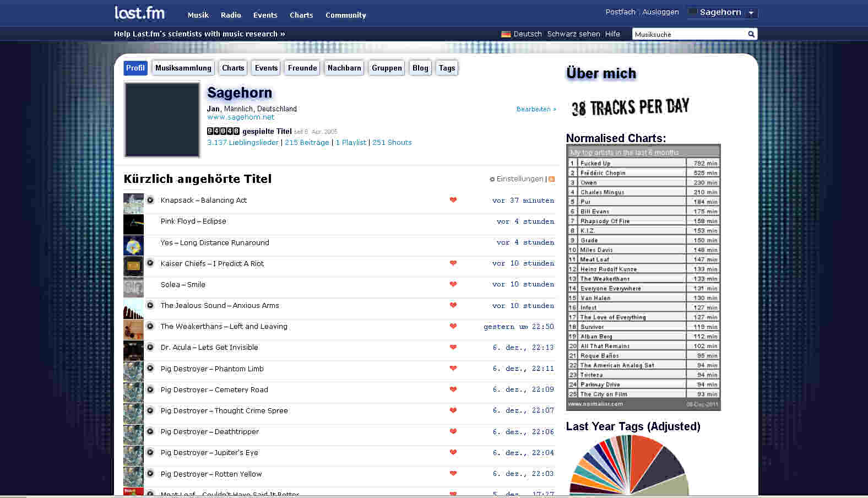Play Pig Destroyer – Deathtripper
Viewport: 868px width, 498px height.
(150, 431)
